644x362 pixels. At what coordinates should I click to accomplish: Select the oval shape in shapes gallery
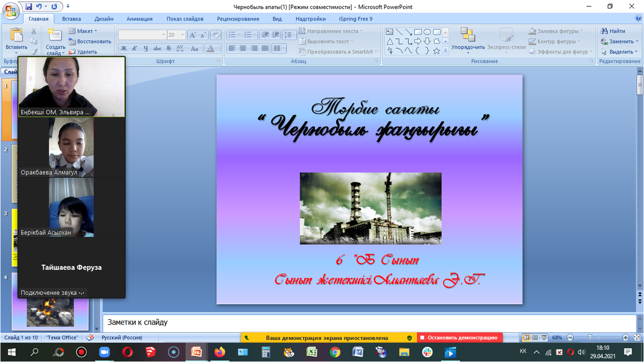[427, 32]
